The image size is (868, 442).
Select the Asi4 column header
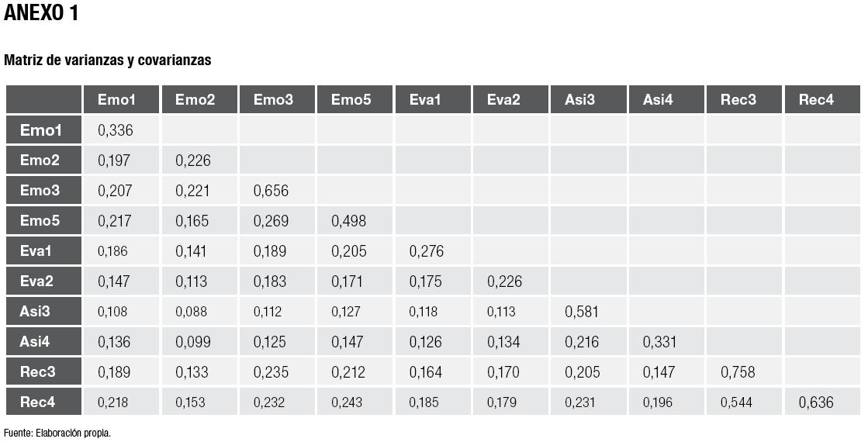coord(658,99)
